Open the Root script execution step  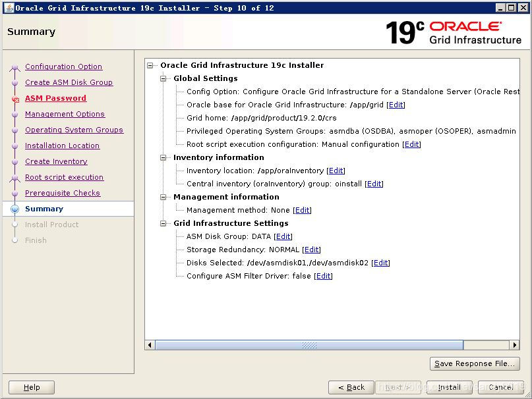(x=64, y=177)
